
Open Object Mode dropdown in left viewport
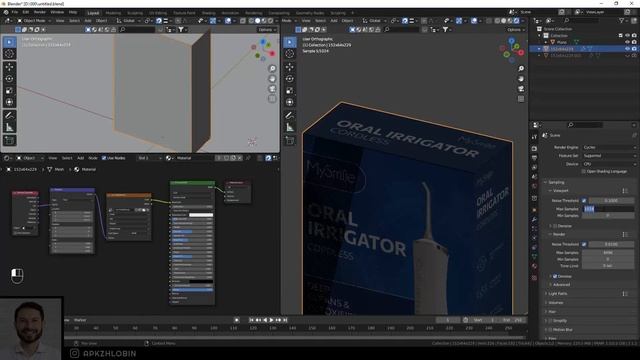point(34,20)
